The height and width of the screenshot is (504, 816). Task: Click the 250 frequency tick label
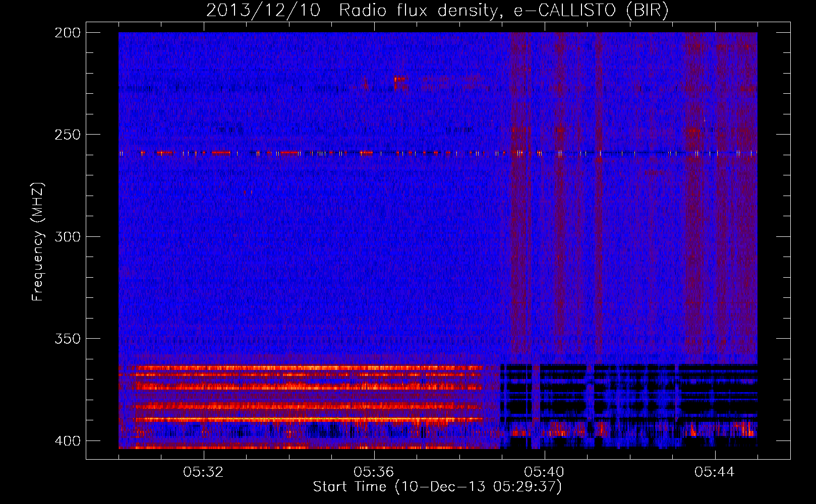click(68, 135)
